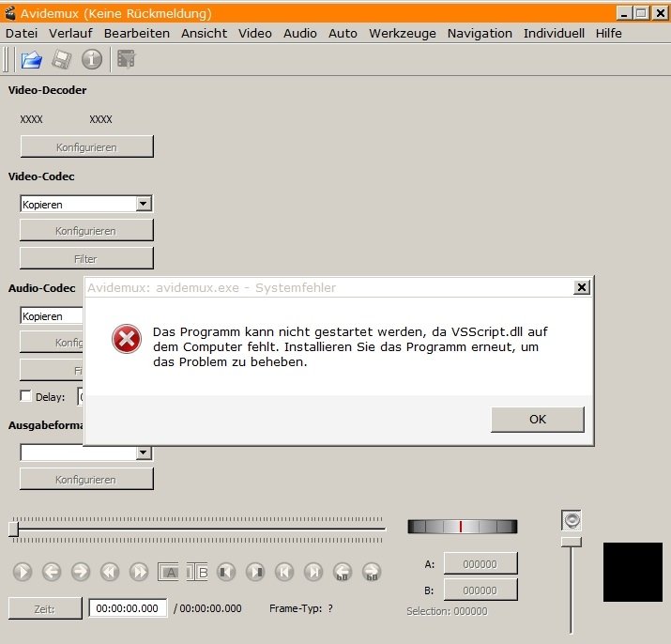The image size is (671, 644).
Task: Click the error message about VSScript.dll
Action: [350, 346]
